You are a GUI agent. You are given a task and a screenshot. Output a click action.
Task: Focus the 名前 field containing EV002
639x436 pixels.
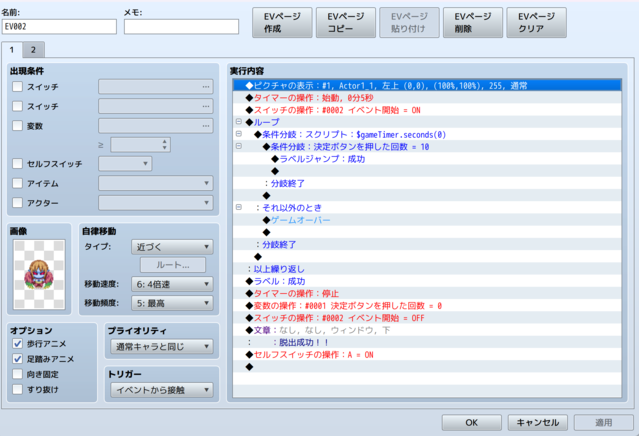click(x=59, y=27)
